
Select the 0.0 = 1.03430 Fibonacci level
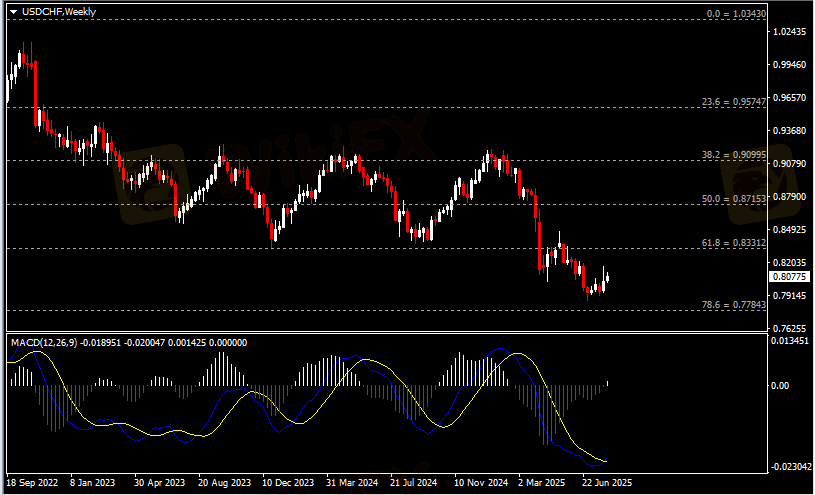[x=736, y=15]
